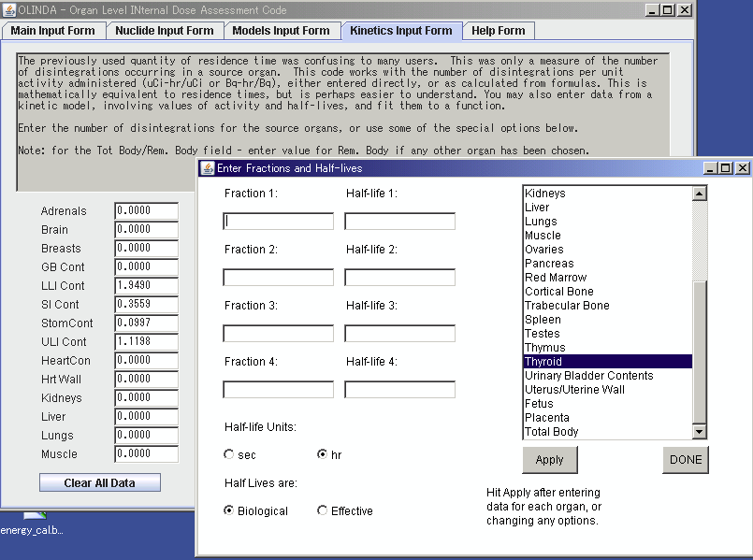This screenshot has width=753, height=560.
Task: Select hr as the half-life unit
Action: pyautogui.click(x=323, y=455)
